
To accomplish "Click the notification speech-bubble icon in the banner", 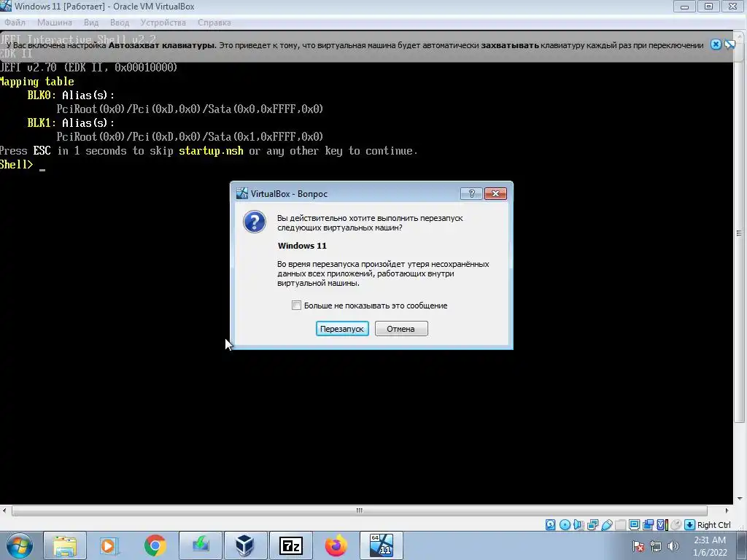I will tap(729, 44).
